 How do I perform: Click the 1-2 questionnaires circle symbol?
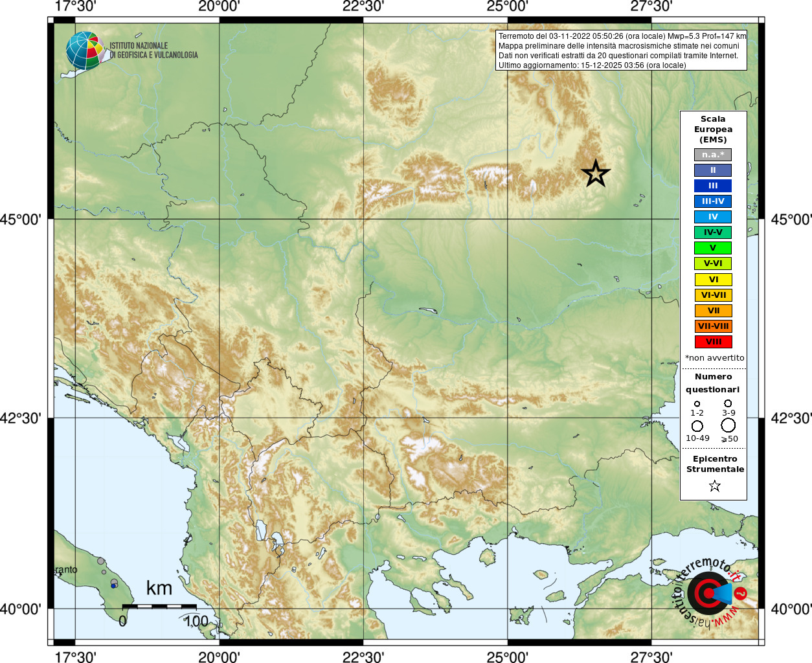point(697,404)
